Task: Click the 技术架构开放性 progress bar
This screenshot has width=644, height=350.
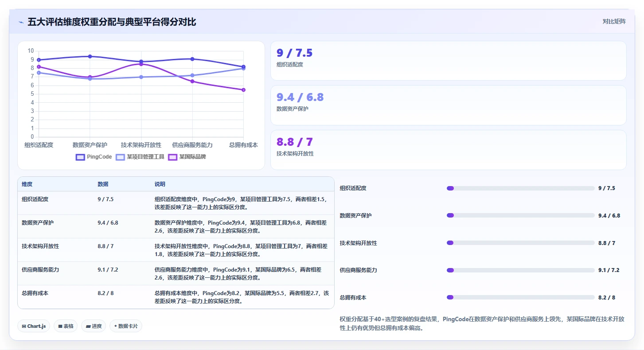Action: 520,243
